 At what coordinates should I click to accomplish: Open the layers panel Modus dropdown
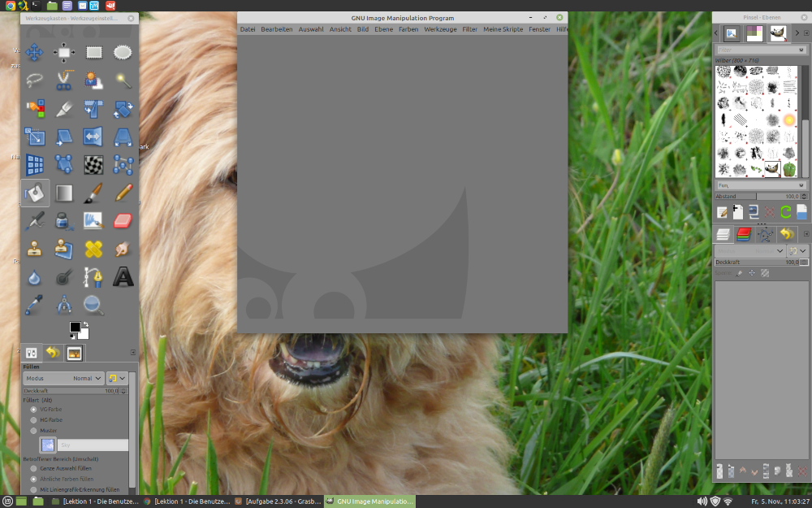point(749,251)
